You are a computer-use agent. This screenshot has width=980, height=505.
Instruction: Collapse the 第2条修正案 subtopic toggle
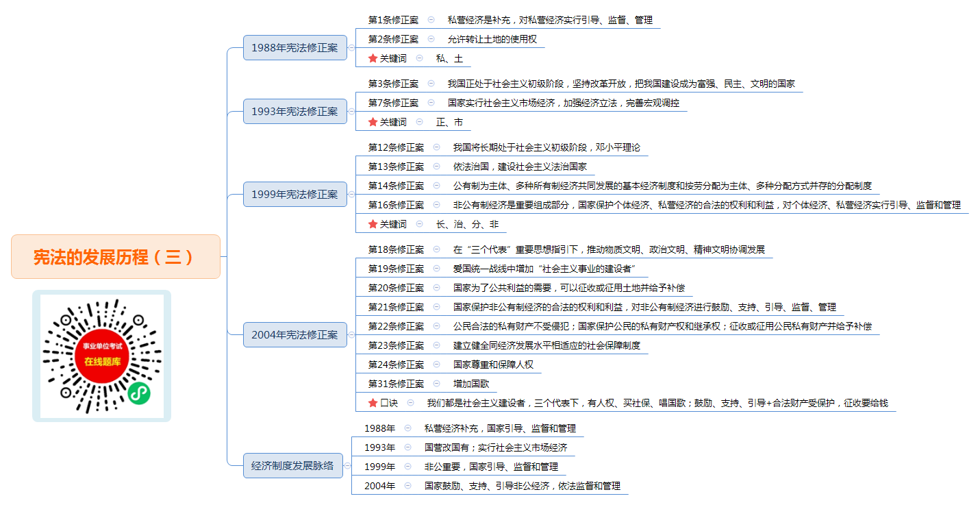click(431, 39)
